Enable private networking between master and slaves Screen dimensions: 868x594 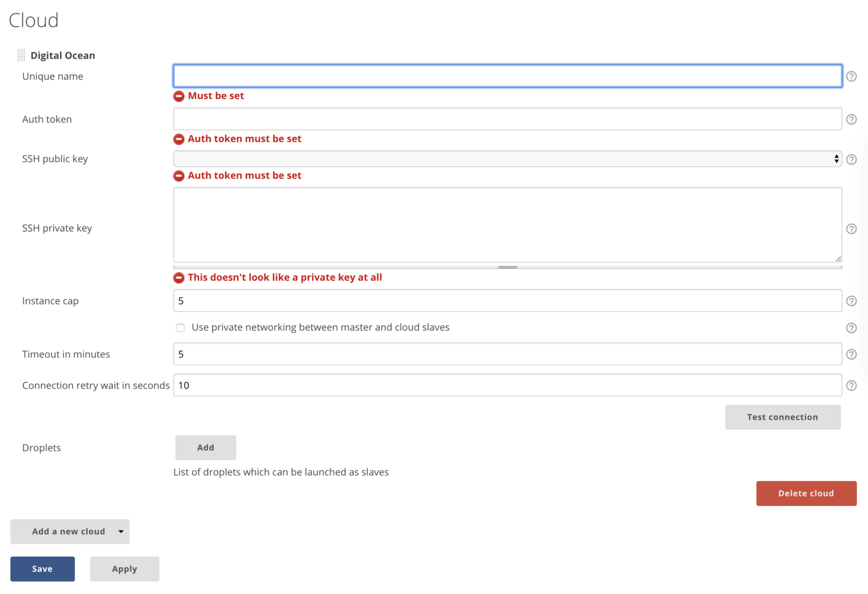(180, 327)
